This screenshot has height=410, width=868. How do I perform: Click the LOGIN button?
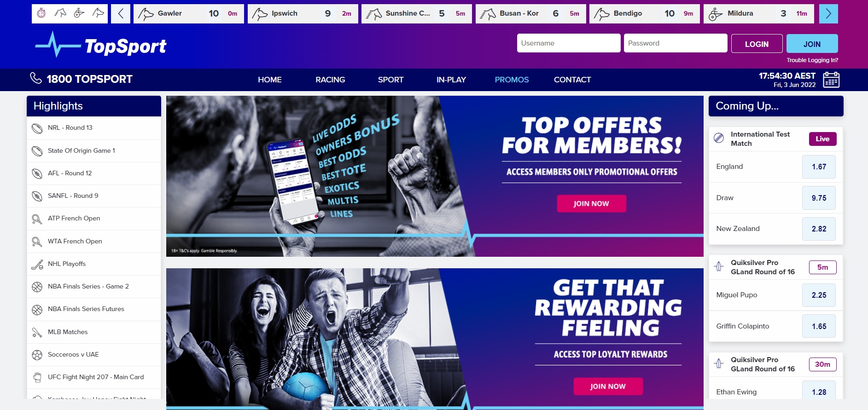[757, 44]
